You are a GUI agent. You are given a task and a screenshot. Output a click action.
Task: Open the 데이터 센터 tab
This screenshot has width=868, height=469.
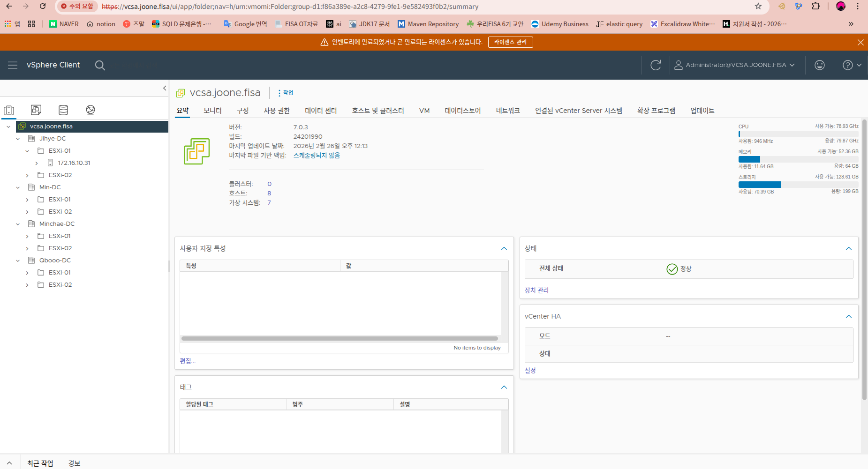321,111
